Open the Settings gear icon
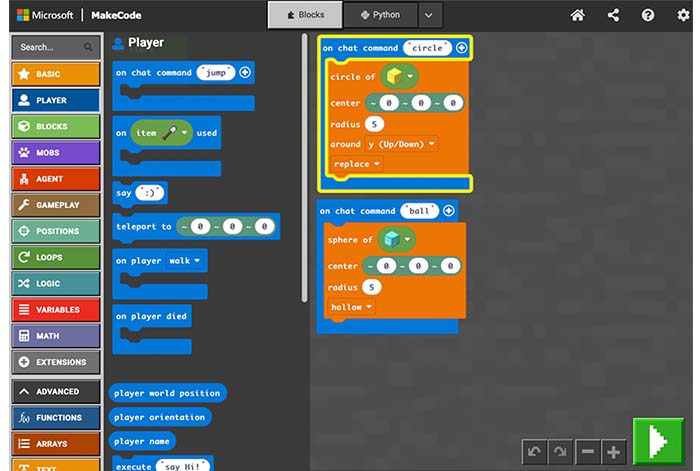 click(x=682, y=15)
